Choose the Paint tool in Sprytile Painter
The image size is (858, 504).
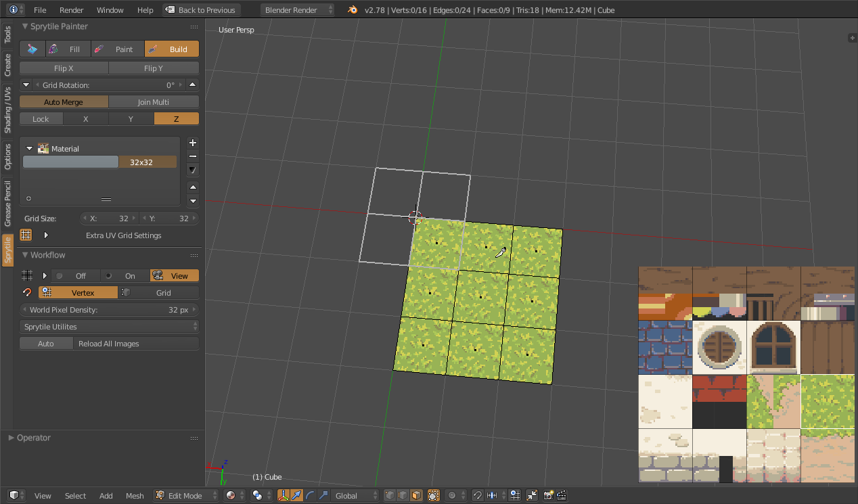click(117, 49)
